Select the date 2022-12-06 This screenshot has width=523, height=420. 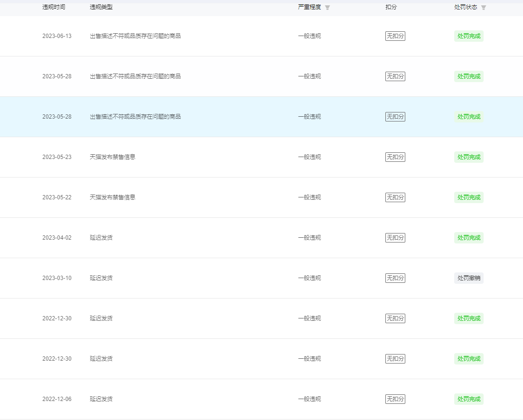pyautogui.click(x=56, y=399)
